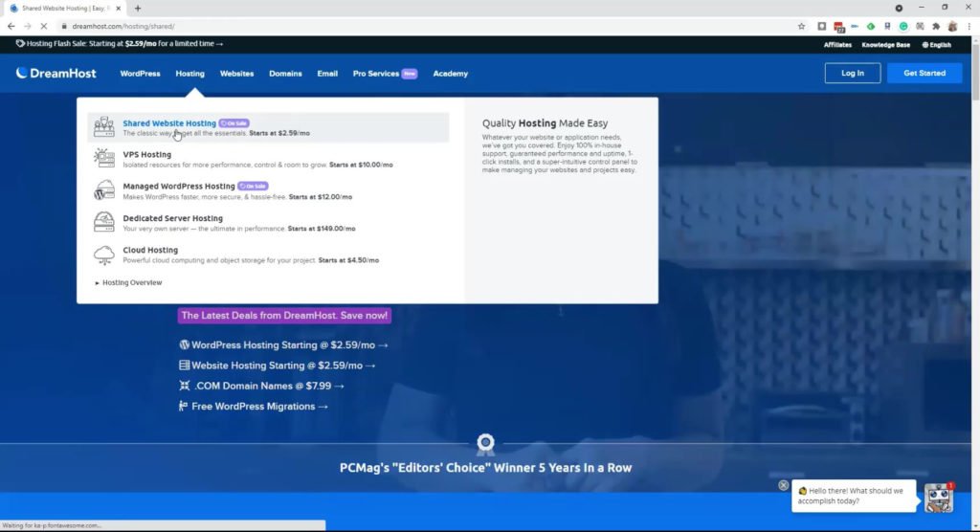Screen dimensions: 980x532
Task: Click the Managed WordPress Hosting icon
Action: pos(103,190)
